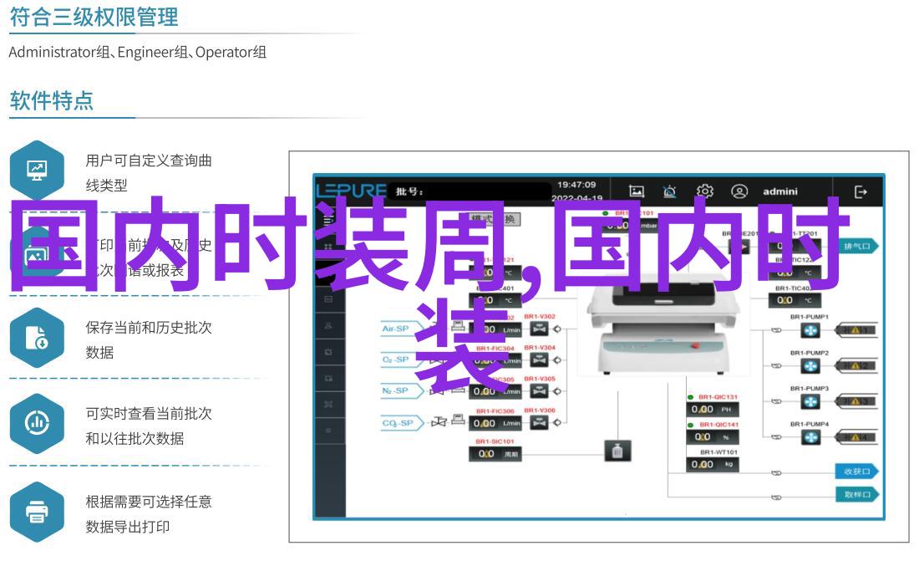Click the weighing bottle icon below the bioreactor
The height and width of the screenshot is (566, 924).
point(617,451)
